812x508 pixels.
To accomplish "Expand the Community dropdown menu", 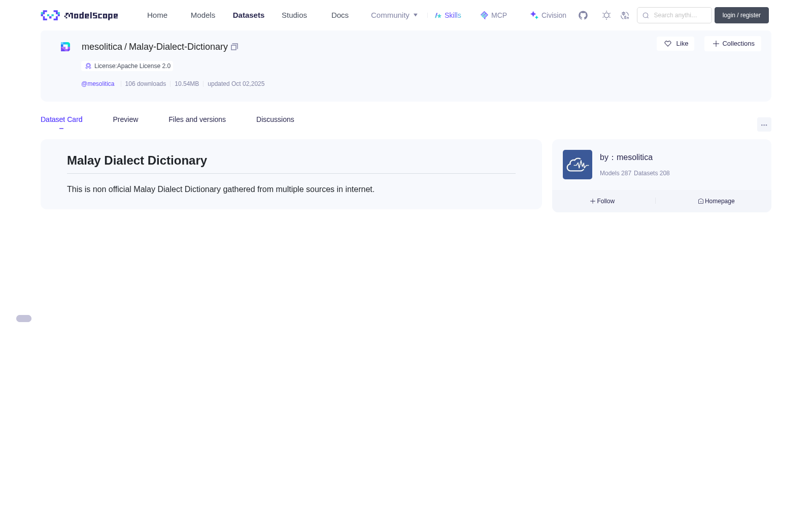I will tap(394, 15).
